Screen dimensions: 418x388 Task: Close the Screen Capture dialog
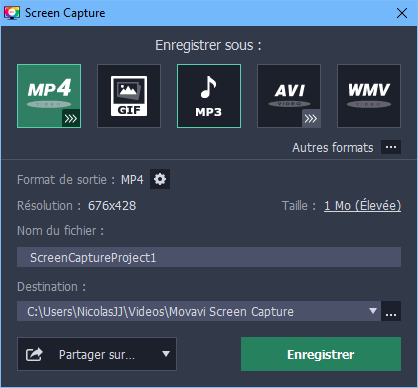(x=402, y=13)
